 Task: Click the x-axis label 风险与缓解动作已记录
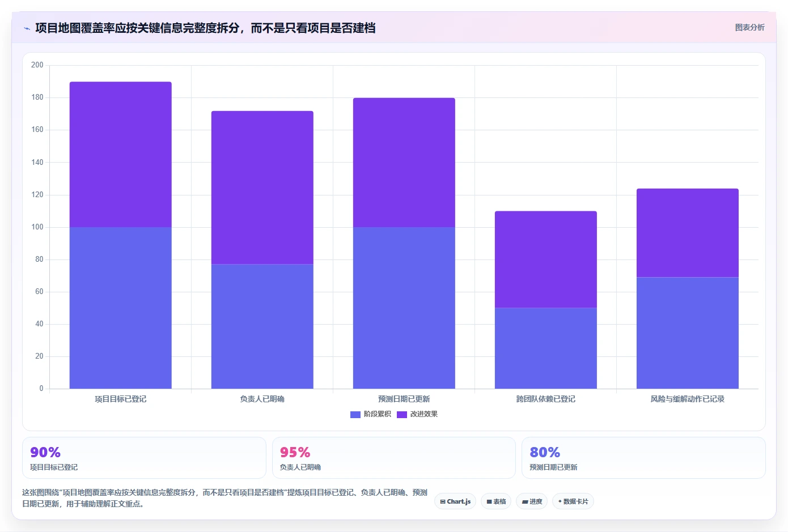(x=688, y=399)
